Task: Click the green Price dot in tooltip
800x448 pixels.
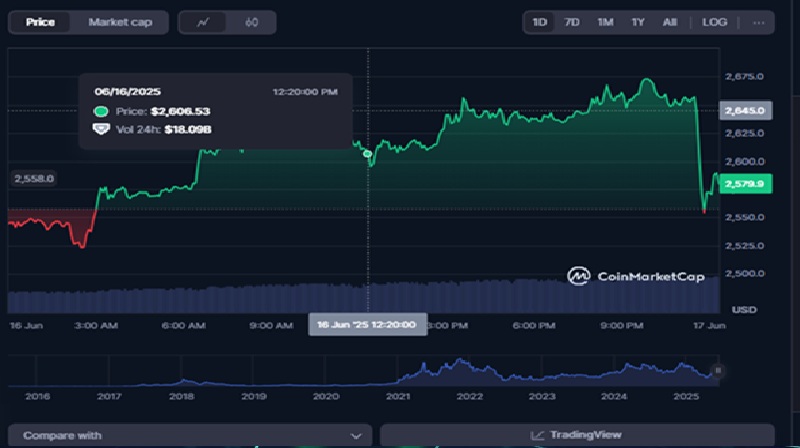Action: pos(101,111)
